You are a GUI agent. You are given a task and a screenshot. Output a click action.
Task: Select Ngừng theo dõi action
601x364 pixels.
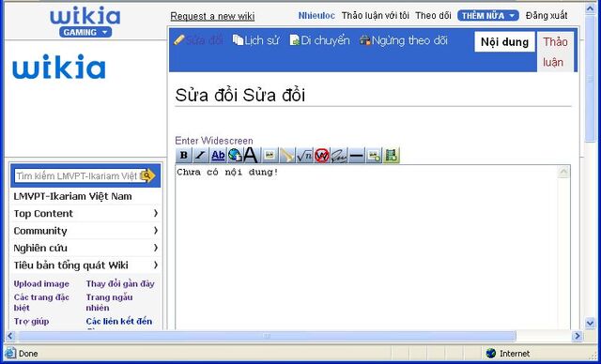[409, 40]
